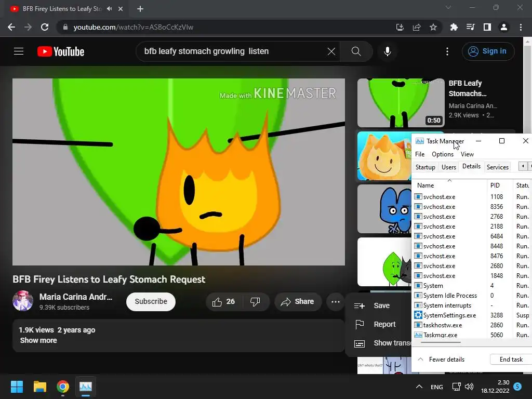Select the SystemSettings.exe process row

pos(472,315)
